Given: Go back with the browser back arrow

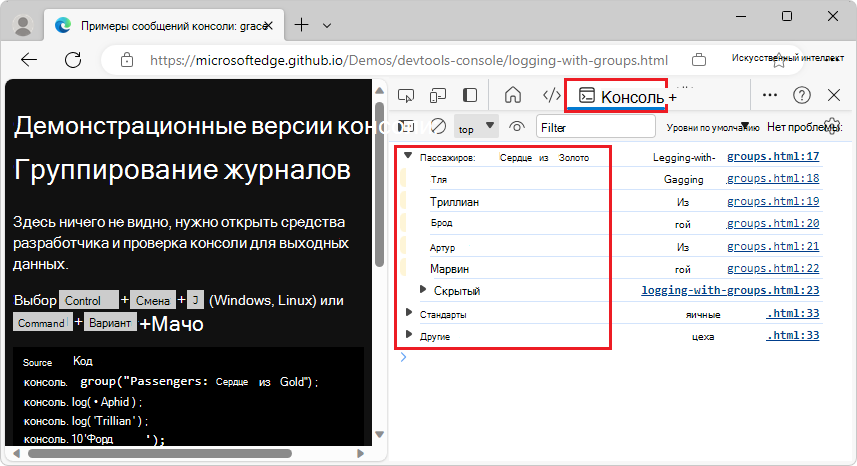Looking at the screenshot, I should pos(29,60).
